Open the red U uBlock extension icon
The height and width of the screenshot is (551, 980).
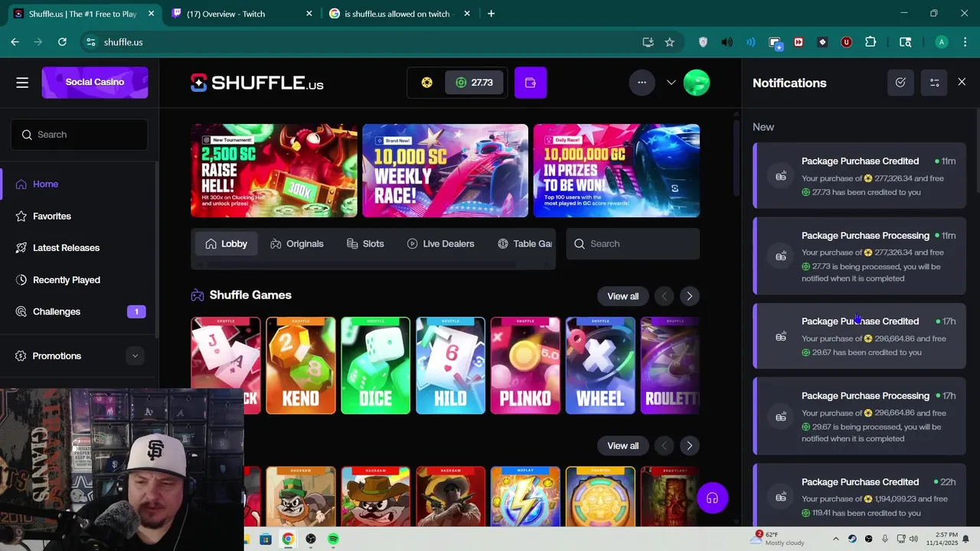pos(846,42)
